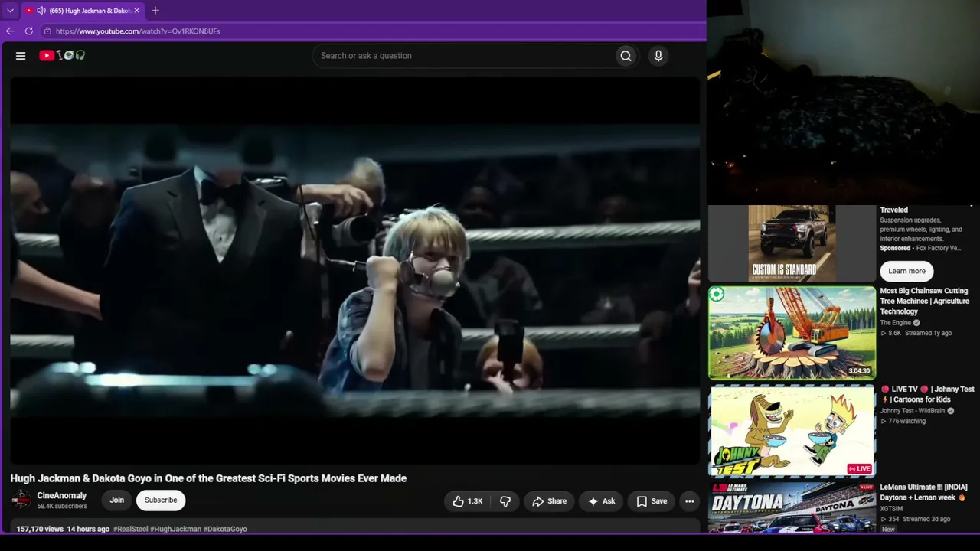The image size is (980, 551).
Task: Open the chainsaw tree machines video thumbnail
Action: click(792, 334)
